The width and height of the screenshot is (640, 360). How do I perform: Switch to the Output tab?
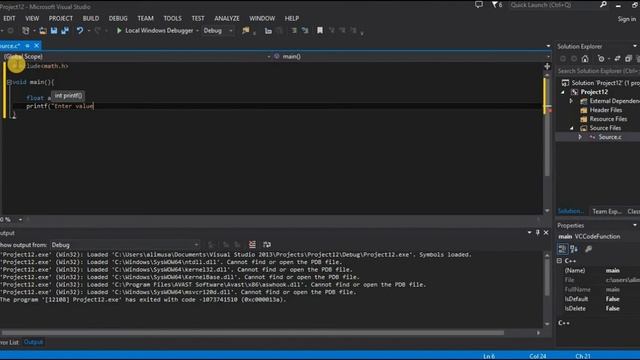click(33, 342)
